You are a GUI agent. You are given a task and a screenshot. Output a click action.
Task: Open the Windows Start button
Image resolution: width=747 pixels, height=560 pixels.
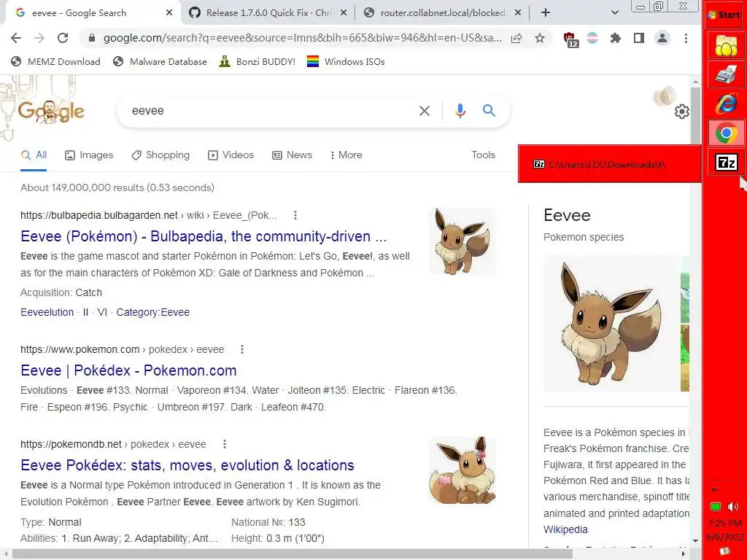coord(724,15)
